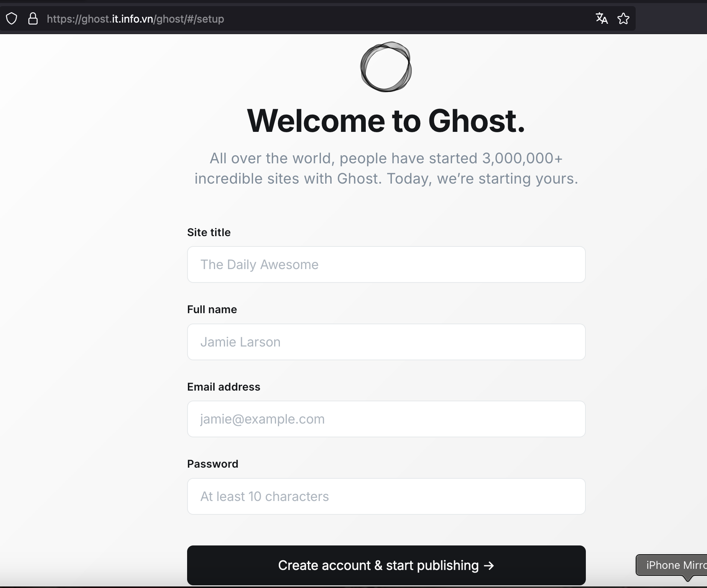Click the Full name input field
The width and height of the screenshot is (707, 588).
(386, 342)
